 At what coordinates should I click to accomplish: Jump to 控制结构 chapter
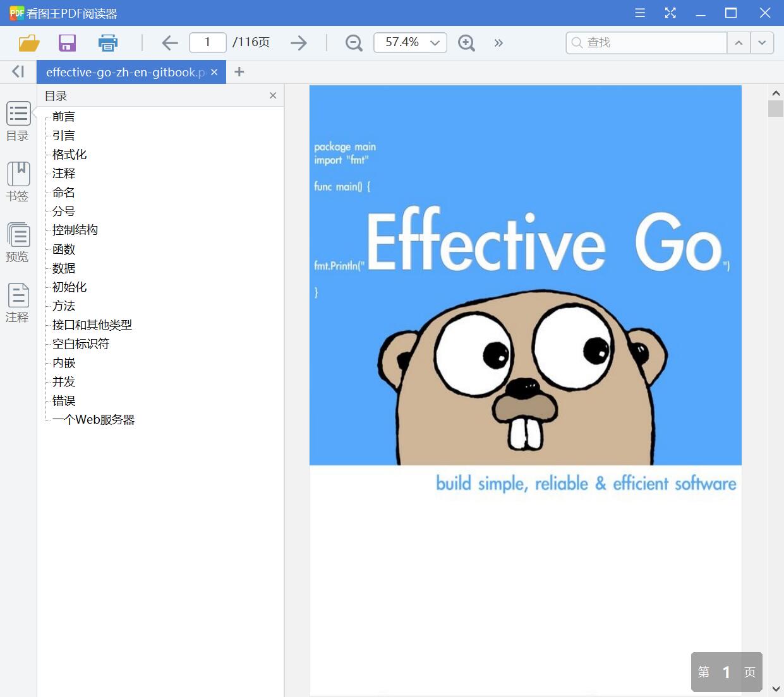[75, 230]
